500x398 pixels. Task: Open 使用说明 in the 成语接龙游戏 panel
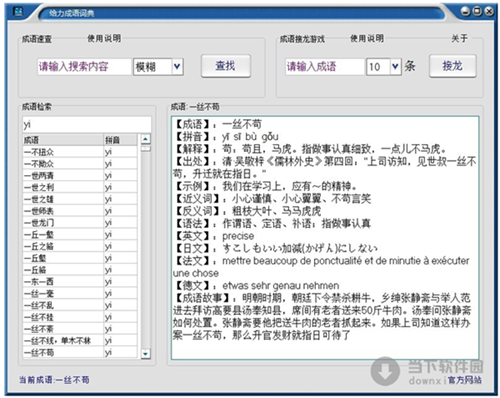pos(367,38)
